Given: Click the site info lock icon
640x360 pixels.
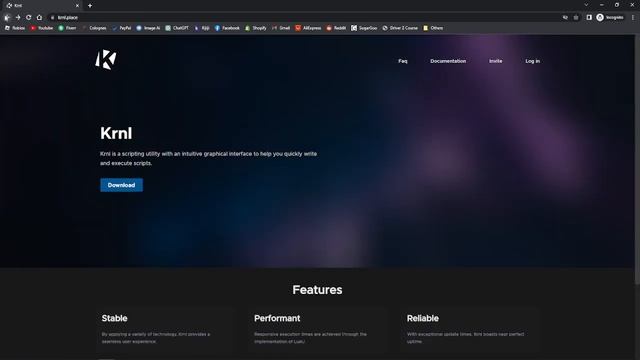Looking at the screenshot, I should (52, 18).
